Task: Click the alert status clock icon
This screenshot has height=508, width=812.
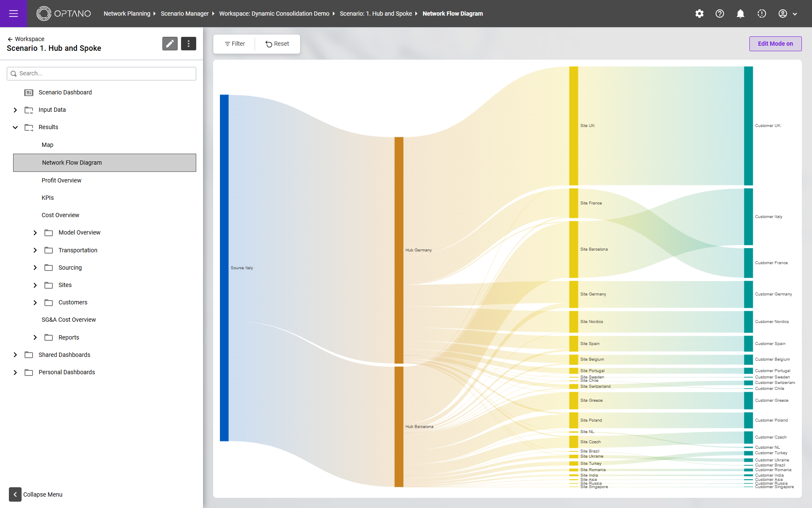Action: 761,14
